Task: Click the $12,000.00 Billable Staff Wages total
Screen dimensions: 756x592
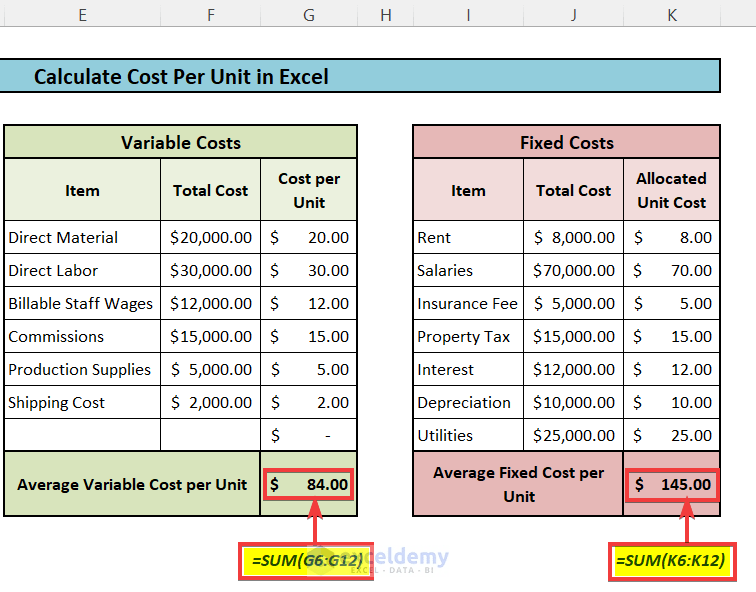Action: (x=211, y=303)
